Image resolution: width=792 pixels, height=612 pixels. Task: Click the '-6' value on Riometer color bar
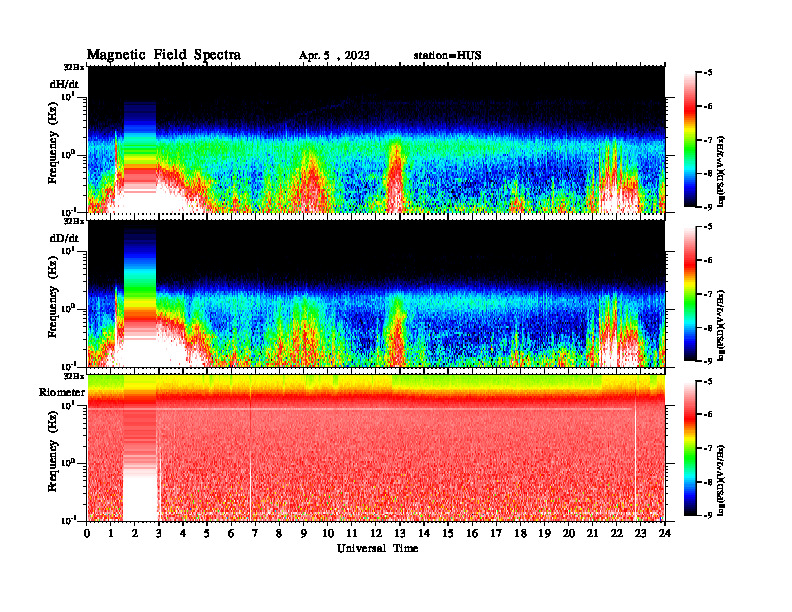coord(707,415)
